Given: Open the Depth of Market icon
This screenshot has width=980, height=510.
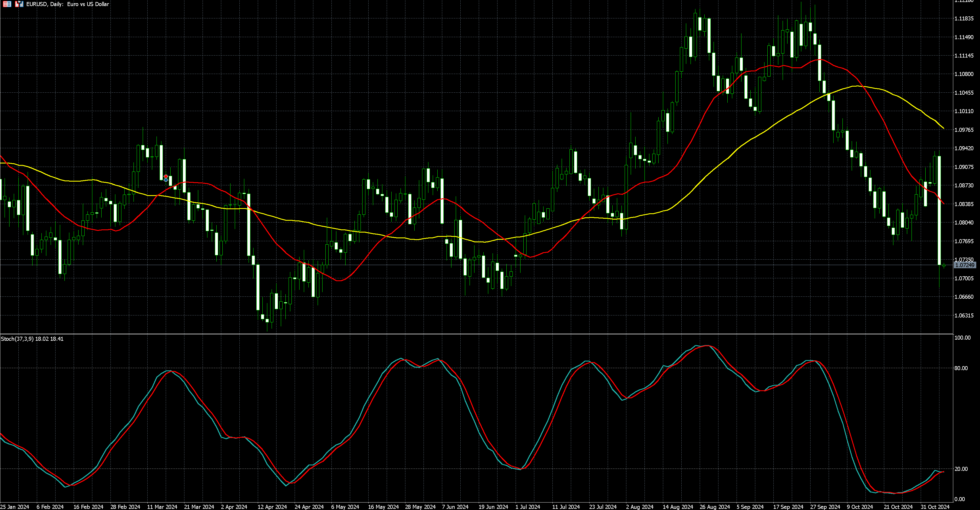Looking at the screenshot, I should 7,4.
